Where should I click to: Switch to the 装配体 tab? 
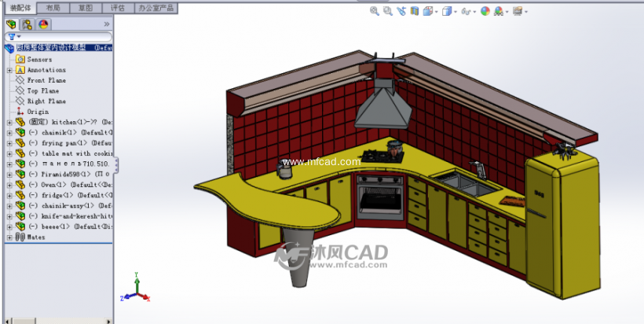click(20, 8)
